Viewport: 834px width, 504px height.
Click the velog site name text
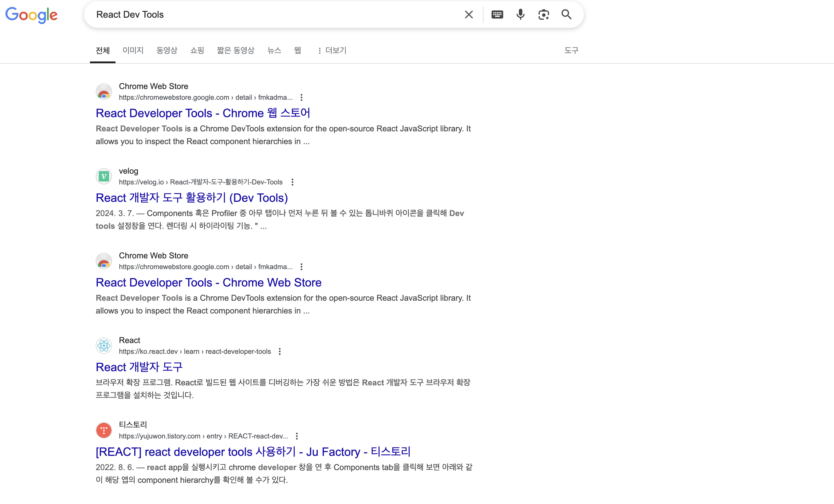point(129,171)
